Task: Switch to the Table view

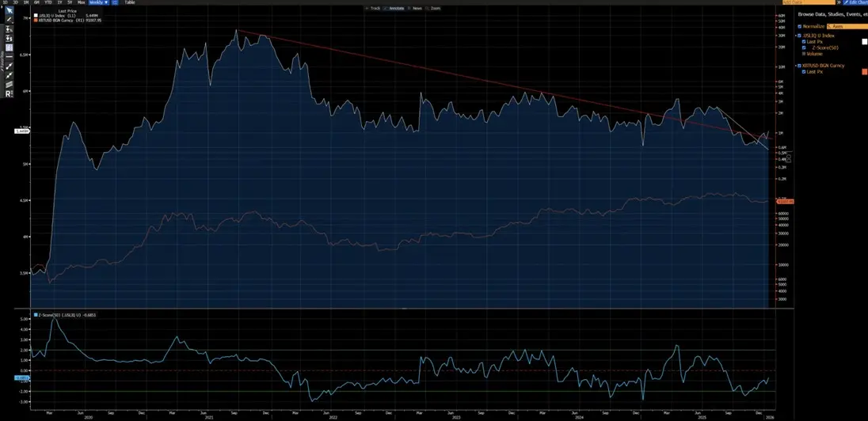Action: point(130,2)
